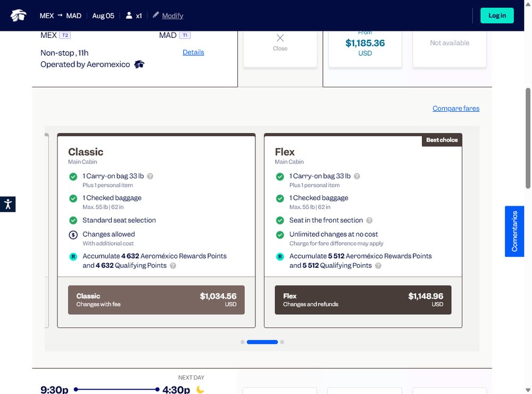Viewport: 532px width, 394px height.
Task: Go to last fare carousel dot
Action: pyautogui.click(x=282, y=342)
